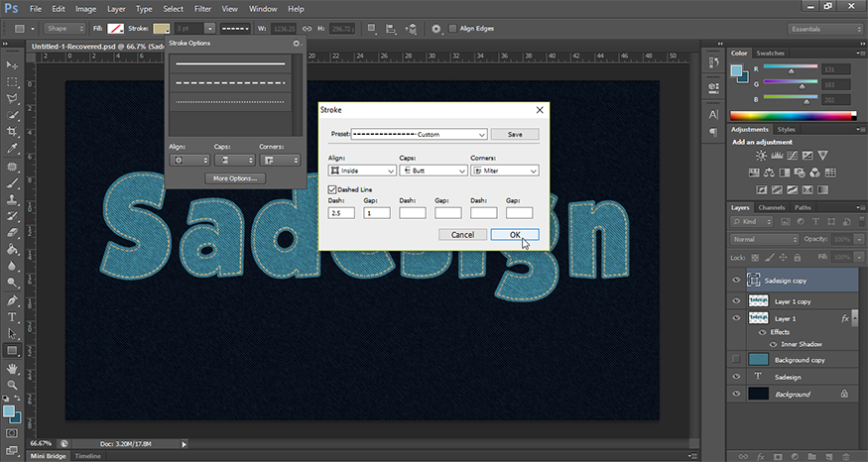Open the Essentials workspace dropdown
868x462 pixels.
[824, 29]
